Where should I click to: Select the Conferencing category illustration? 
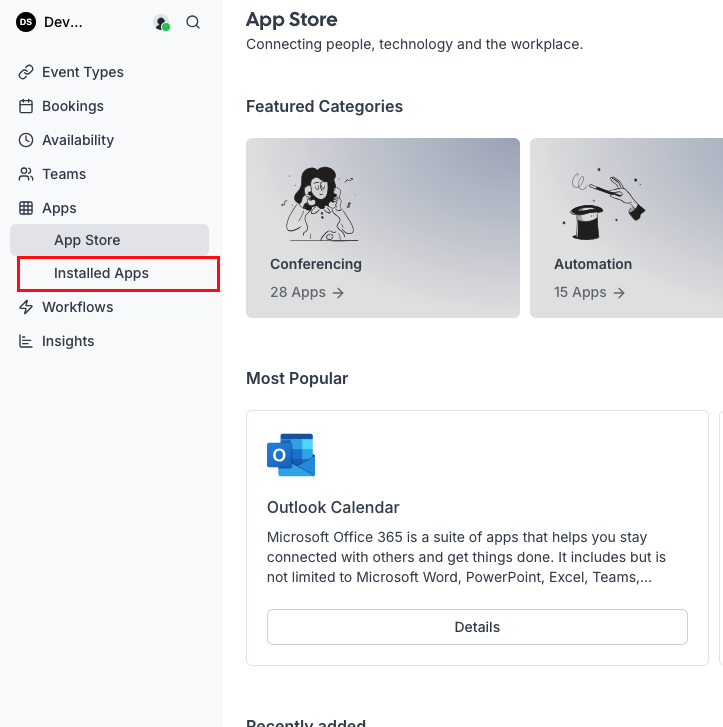tap(319, 204)
